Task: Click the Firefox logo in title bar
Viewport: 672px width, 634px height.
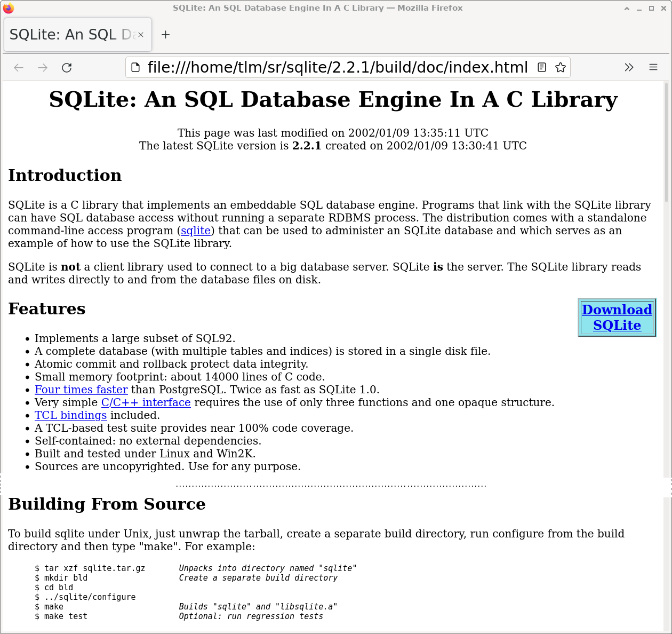Action: click(x=9, y=8)
